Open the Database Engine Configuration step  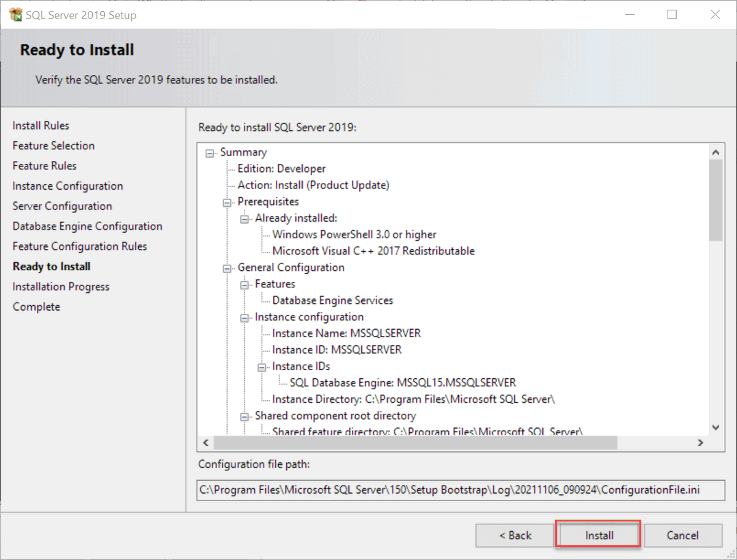tap(87, 226)
